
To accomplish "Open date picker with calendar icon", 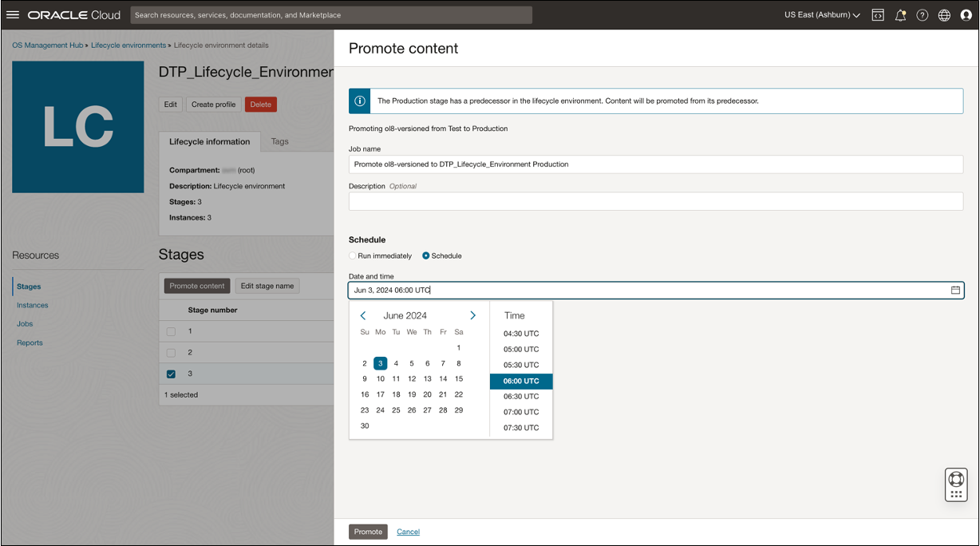I will click(955, 291).
